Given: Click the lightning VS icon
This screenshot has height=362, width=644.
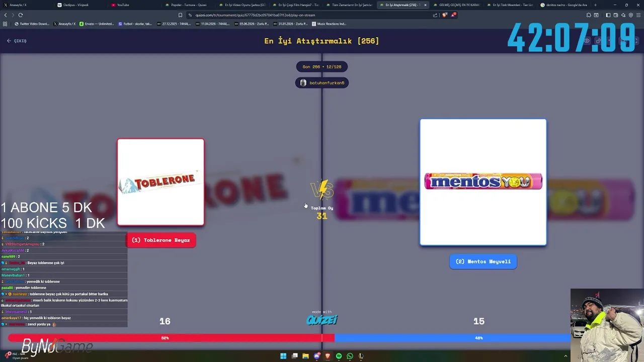Looking at the screenshot, I should pyautogui.click(x=322, y=190).
